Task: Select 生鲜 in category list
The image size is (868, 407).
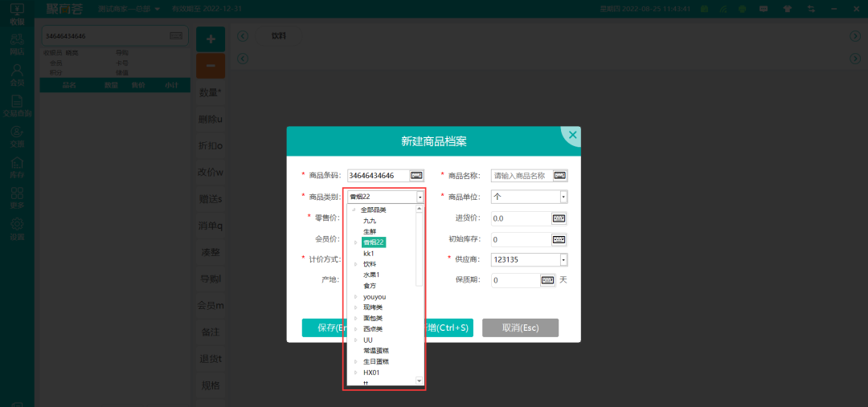Action: click(370, 231)
